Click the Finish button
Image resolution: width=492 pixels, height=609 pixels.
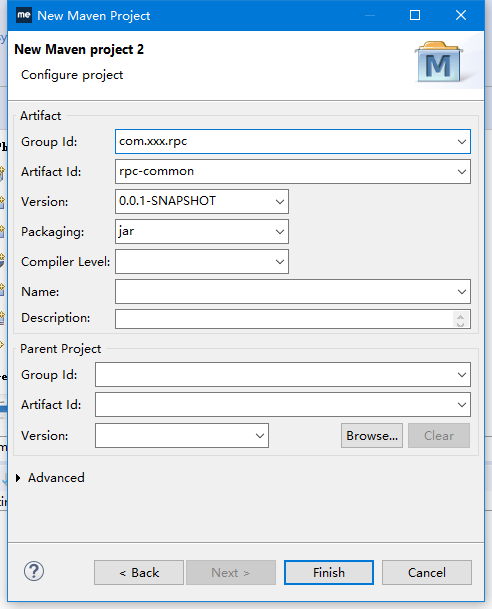click(x=329, y=572)
